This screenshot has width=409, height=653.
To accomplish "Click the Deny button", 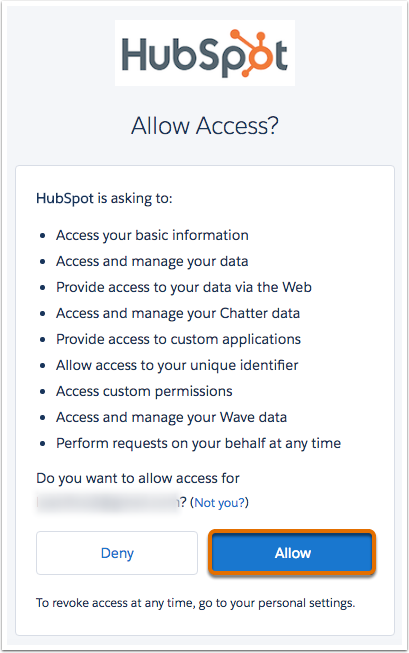I will coord(117,553).
